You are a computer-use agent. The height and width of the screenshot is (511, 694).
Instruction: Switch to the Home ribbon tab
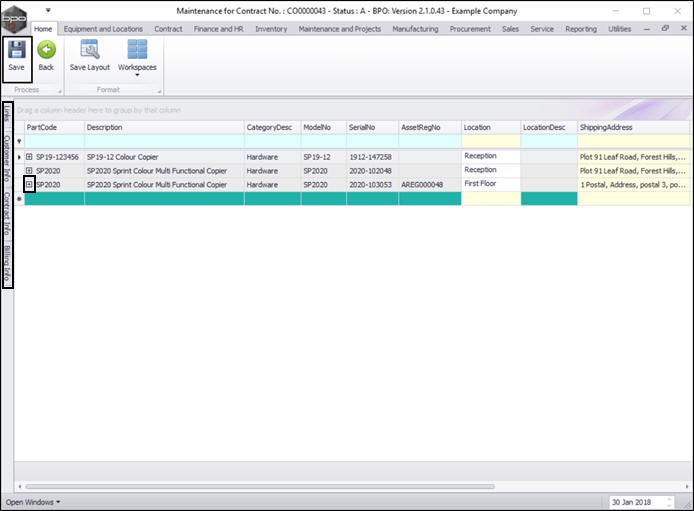pyautogui.click(x=43, y=29)
